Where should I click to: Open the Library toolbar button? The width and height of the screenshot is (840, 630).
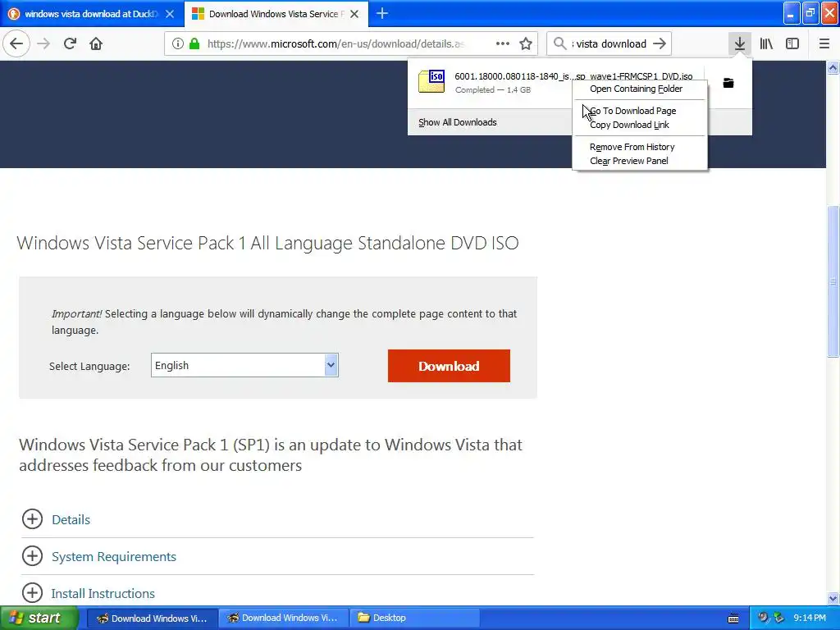[x=766, y=43]
